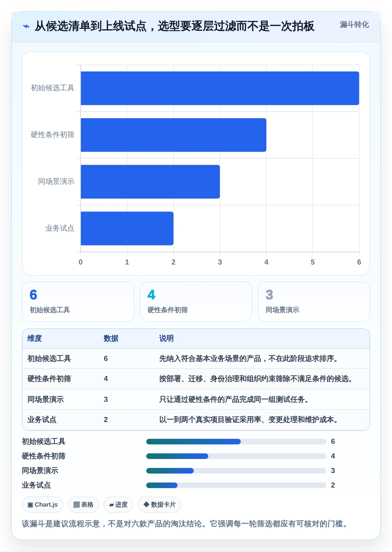Click the 进度 chip

click(118, 505)
